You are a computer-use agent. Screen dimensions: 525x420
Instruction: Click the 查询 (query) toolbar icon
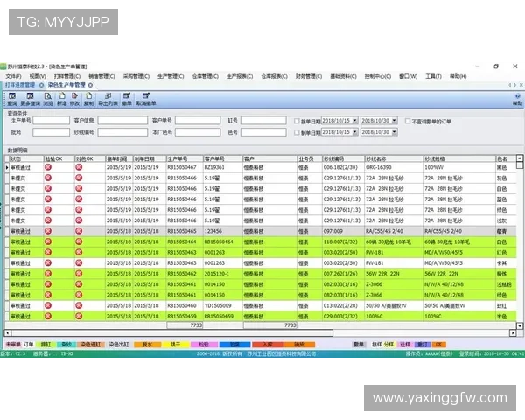13,99
